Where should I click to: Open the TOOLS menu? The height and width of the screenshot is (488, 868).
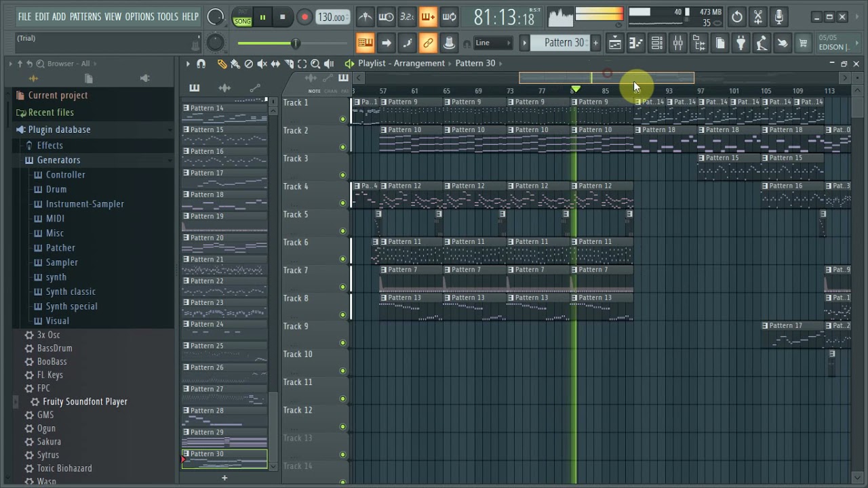(167, 17)
